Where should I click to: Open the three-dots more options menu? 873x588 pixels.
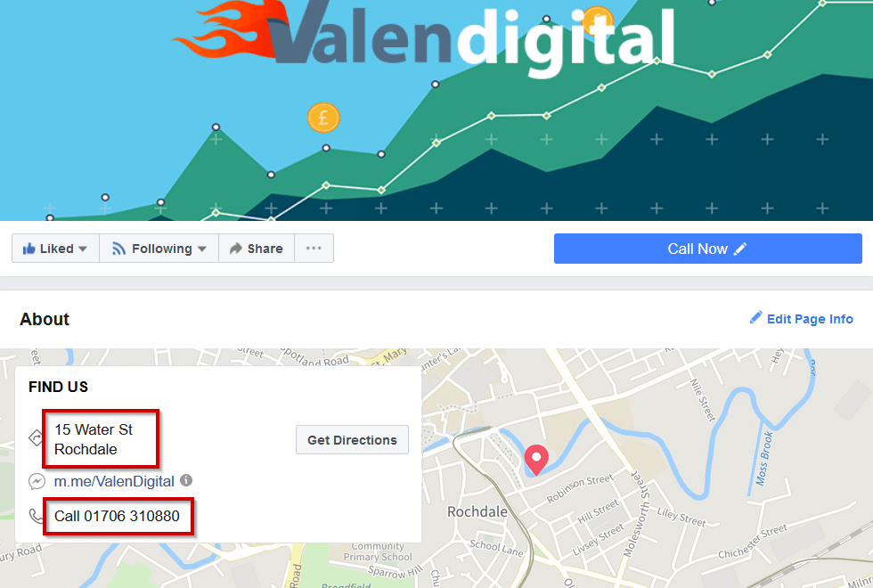pos(314,249)
